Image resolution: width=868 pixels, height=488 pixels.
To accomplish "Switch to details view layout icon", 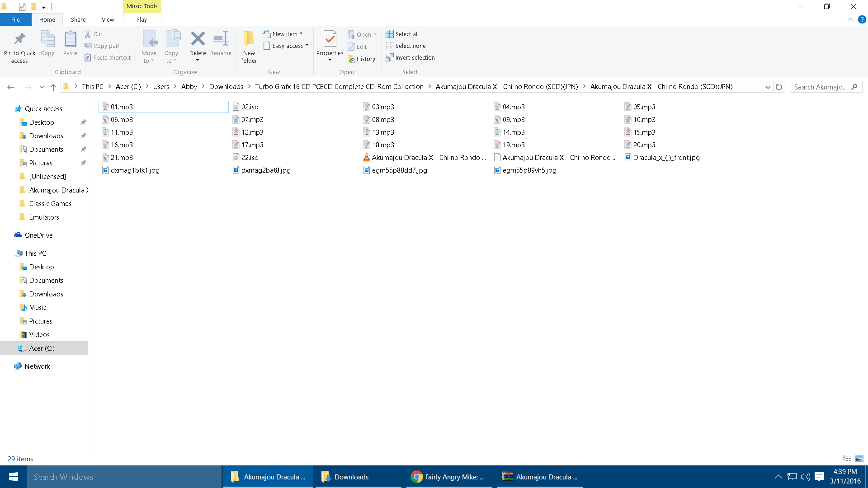I will [x=847, y=459].
